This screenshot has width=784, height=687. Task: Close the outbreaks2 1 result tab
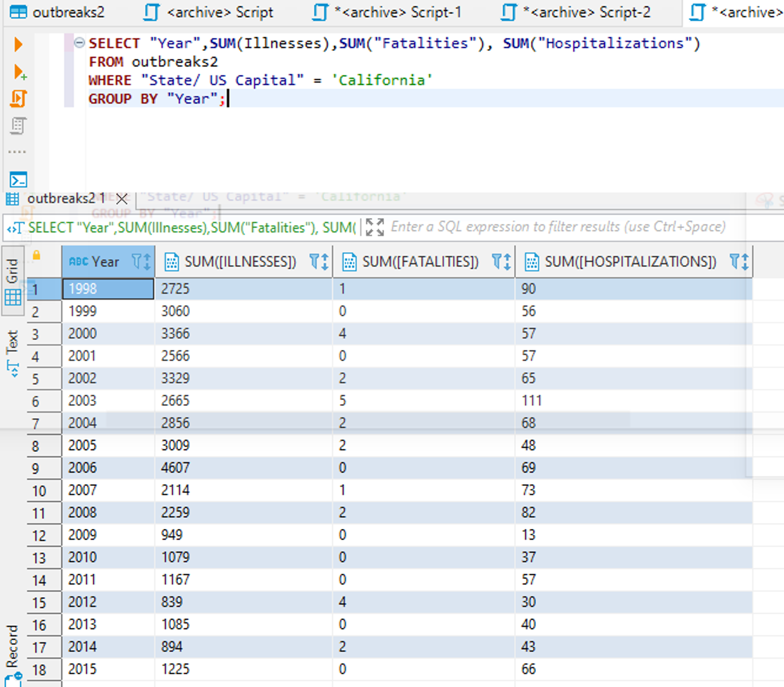tap(122, 199)
